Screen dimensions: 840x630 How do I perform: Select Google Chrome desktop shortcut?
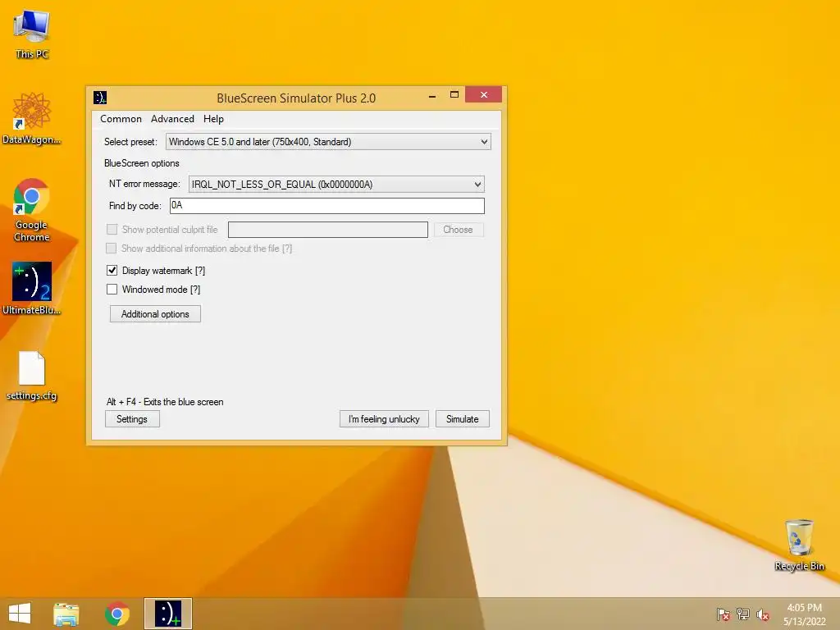[32, 209]
